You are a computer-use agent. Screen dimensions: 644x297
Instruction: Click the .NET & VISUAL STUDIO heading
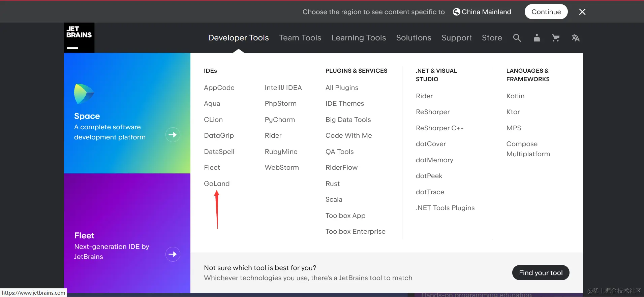[436, 75]
